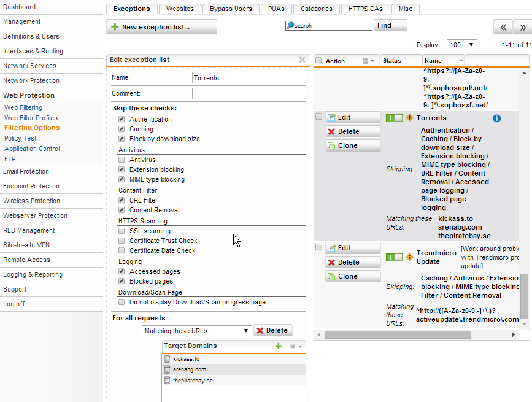The width and height of the screenshot is (532, 402).
Task: Open Action column bulk actions menu
Action: point(368,61)
